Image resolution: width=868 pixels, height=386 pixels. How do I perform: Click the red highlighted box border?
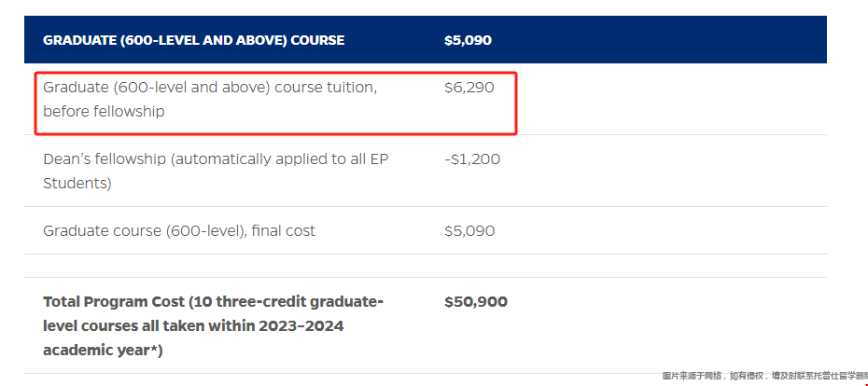pyautogui.click(x=275, y=73)
